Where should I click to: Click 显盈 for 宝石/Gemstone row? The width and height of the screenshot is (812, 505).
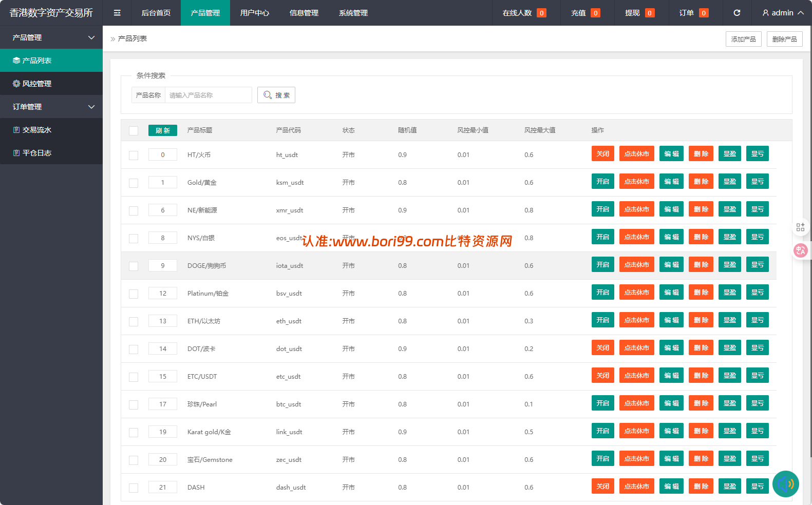coord(730,458)
